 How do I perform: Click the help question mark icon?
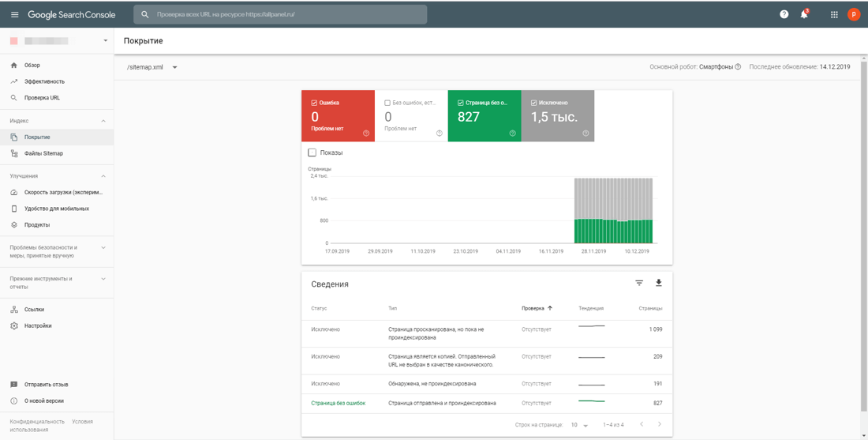[784, 14]
